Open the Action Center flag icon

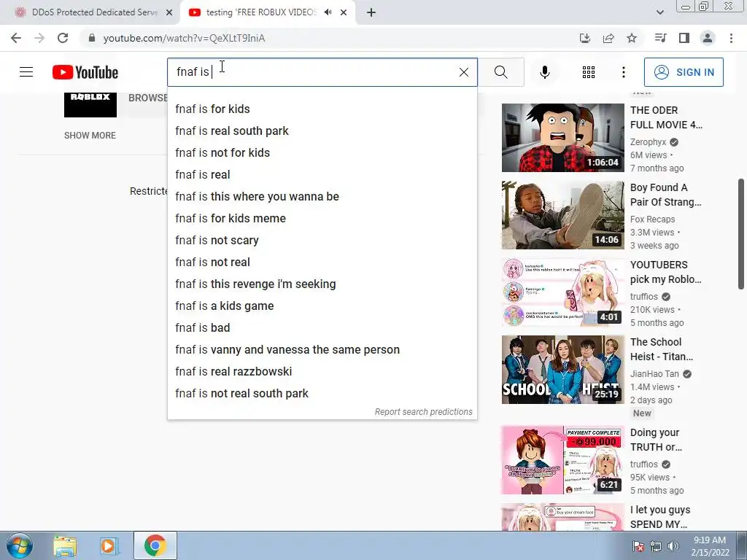click(x=638, y=546)
